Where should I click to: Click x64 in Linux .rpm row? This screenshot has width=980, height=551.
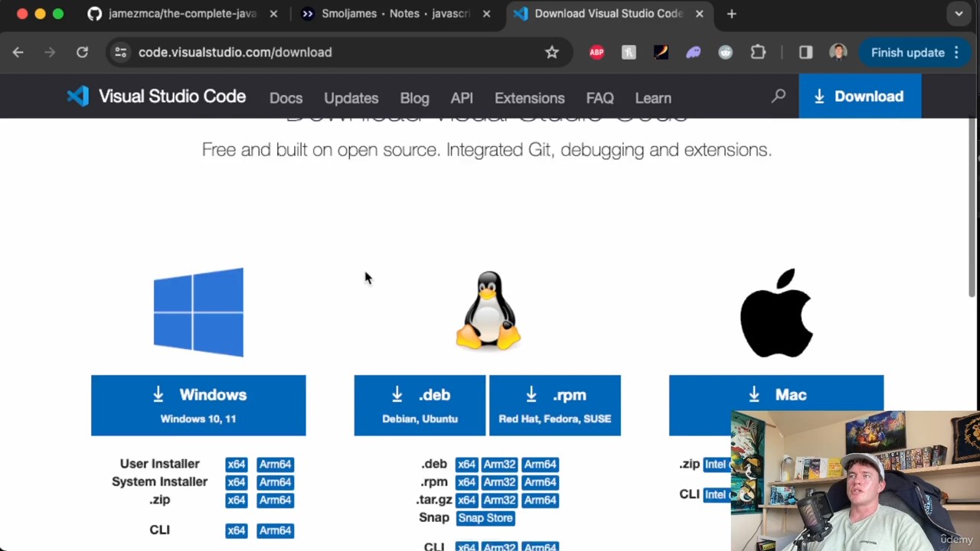(x=466, y=482)
